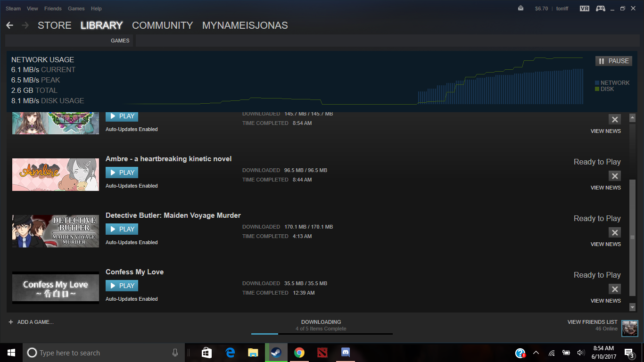Viewport: 644px width, 362px height.
Task: Click the downloads list scroll-up arrow
Action: pos(633,117)
